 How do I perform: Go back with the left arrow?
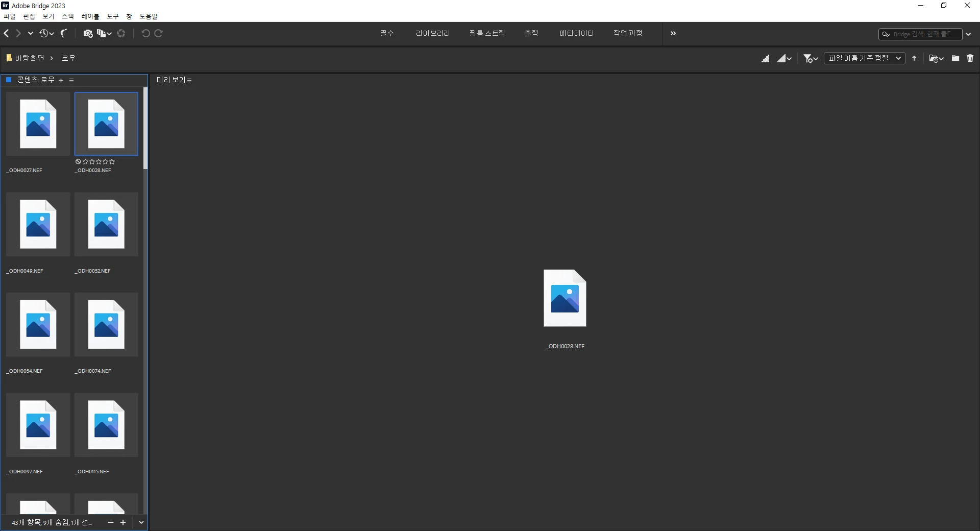[6, 33]
